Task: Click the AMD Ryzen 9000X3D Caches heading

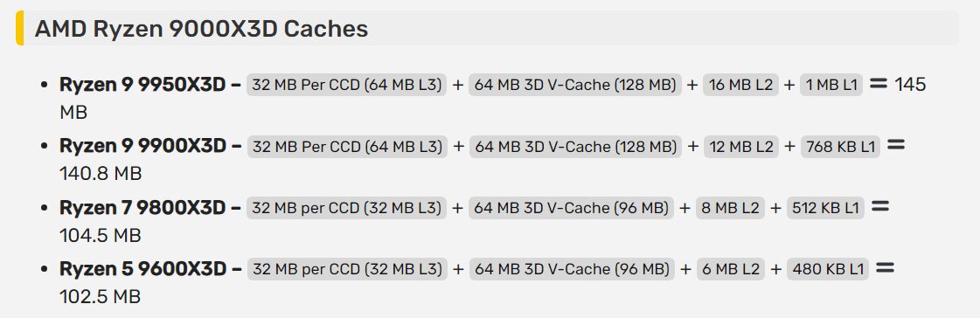Action: click(201, 28)
